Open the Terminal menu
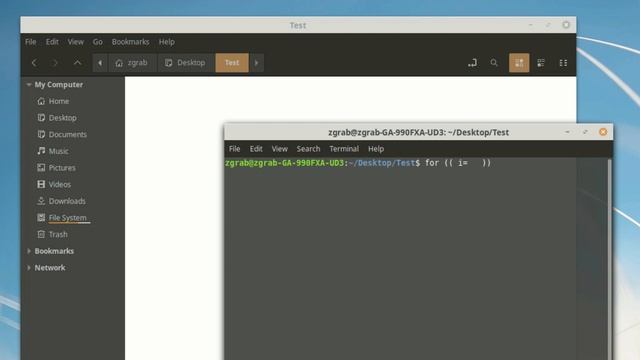 tap(344, 149)
